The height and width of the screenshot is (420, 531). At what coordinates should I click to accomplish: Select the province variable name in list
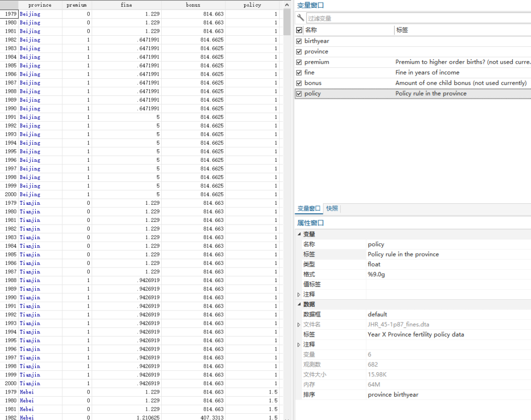click(316, 51)
